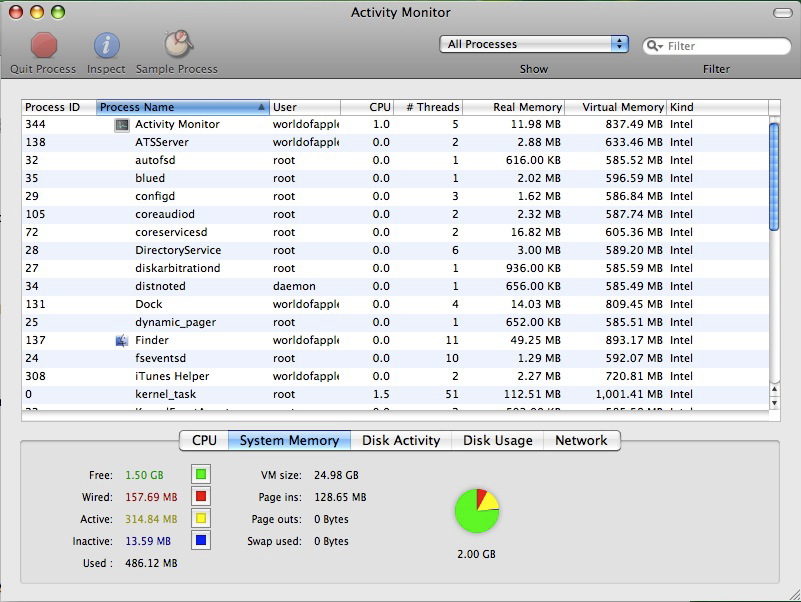
Task: Sort by Process Name column header
Action: click(182, 107)
